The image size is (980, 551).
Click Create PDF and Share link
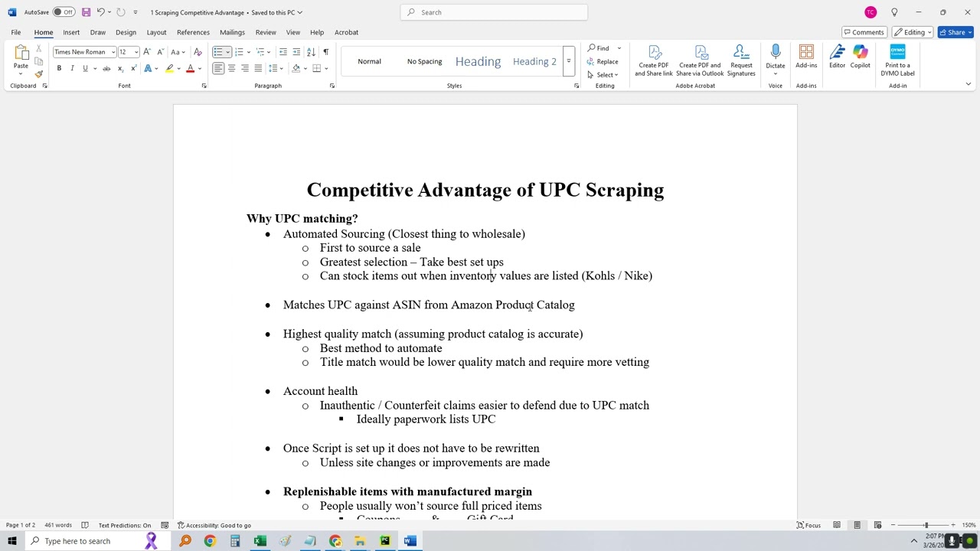click(654, 60)
